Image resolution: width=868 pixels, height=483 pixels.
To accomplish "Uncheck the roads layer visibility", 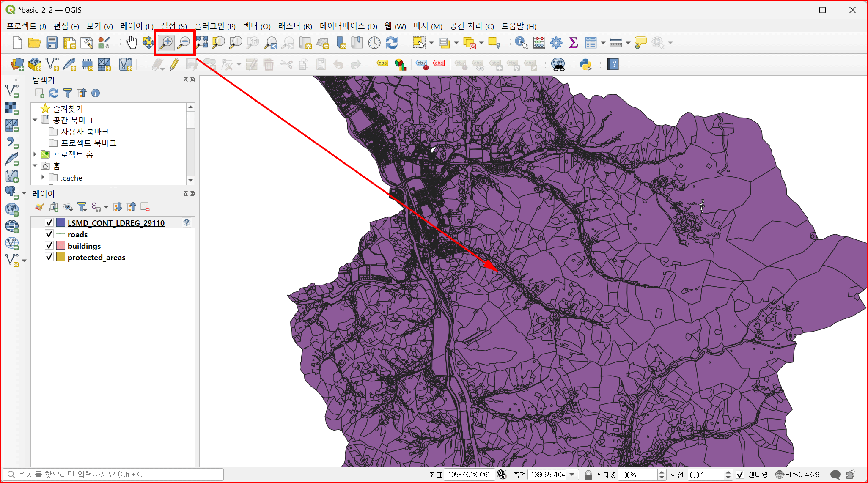I will click(49, 234).
